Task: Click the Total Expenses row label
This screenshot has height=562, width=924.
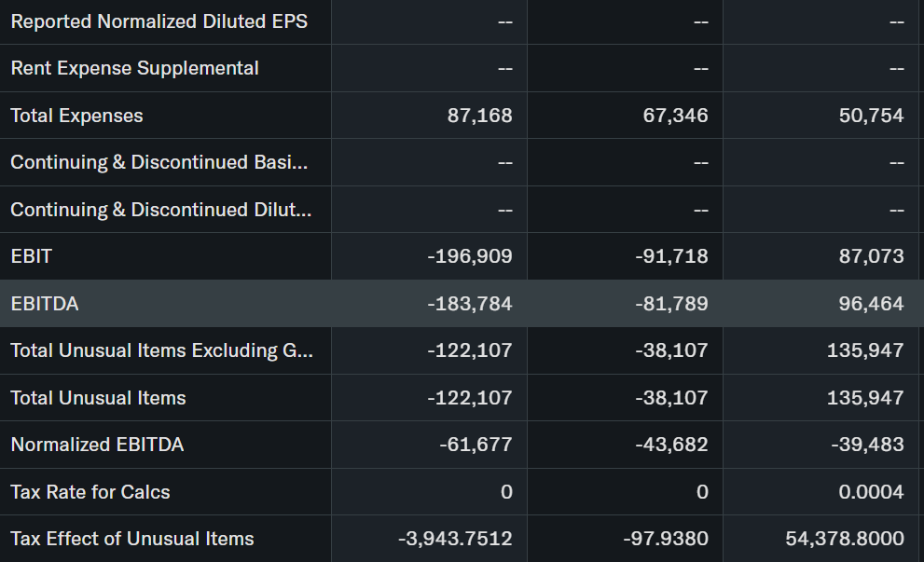Action: pyautogui.click(x=76, y=116)
